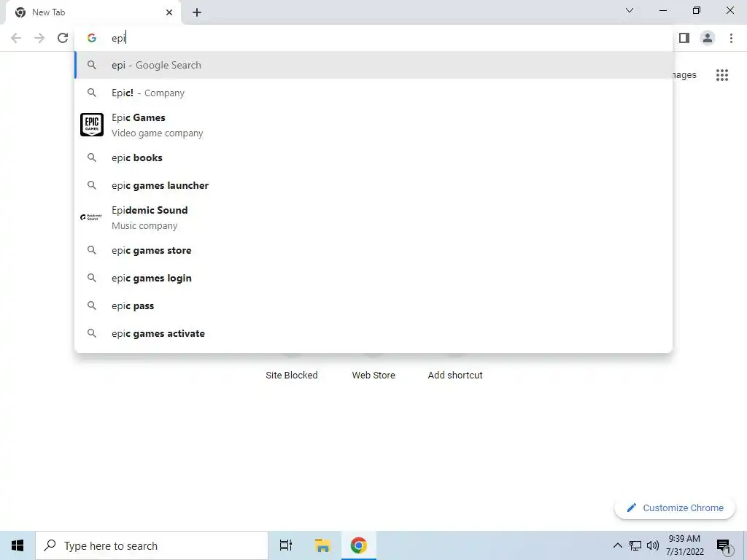Toggle the side panel icon

click(x=684, y=38)
